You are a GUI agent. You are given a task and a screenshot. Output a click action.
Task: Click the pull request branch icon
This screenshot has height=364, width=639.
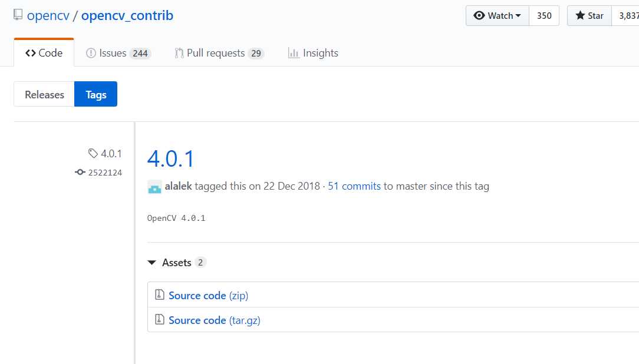[x=179, y=53]
